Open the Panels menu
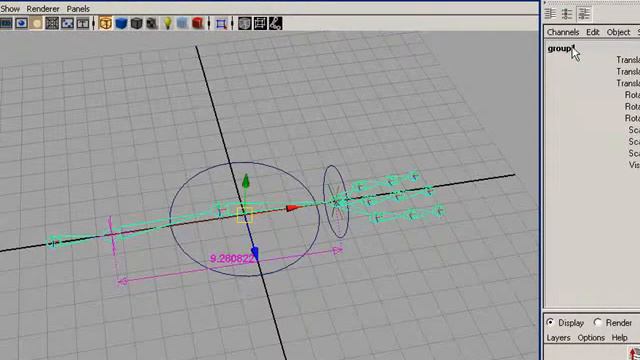This screenshot has height=360, width=640. (78, 9)
